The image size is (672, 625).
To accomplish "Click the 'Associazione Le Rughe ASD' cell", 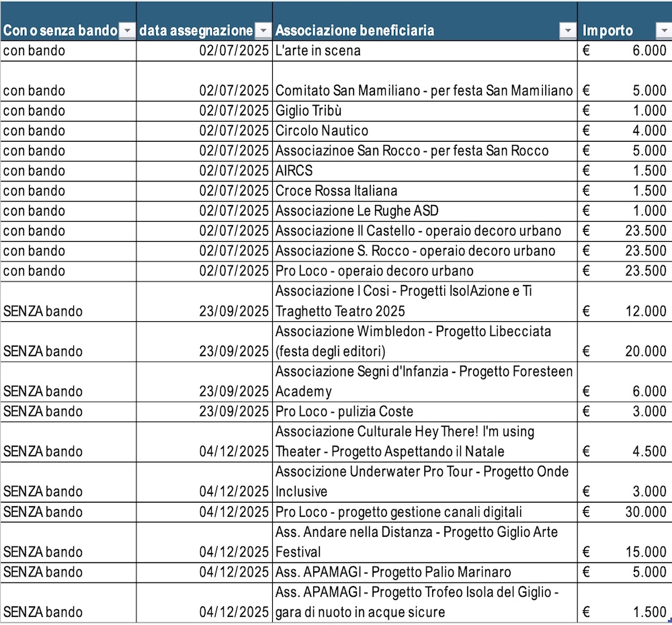I will [x=357, y=211].
